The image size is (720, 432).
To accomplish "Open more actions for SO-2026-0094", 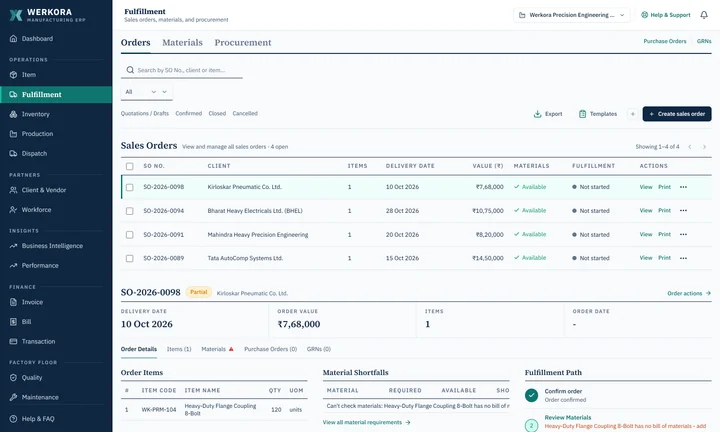I will click(x=683, y=210).
